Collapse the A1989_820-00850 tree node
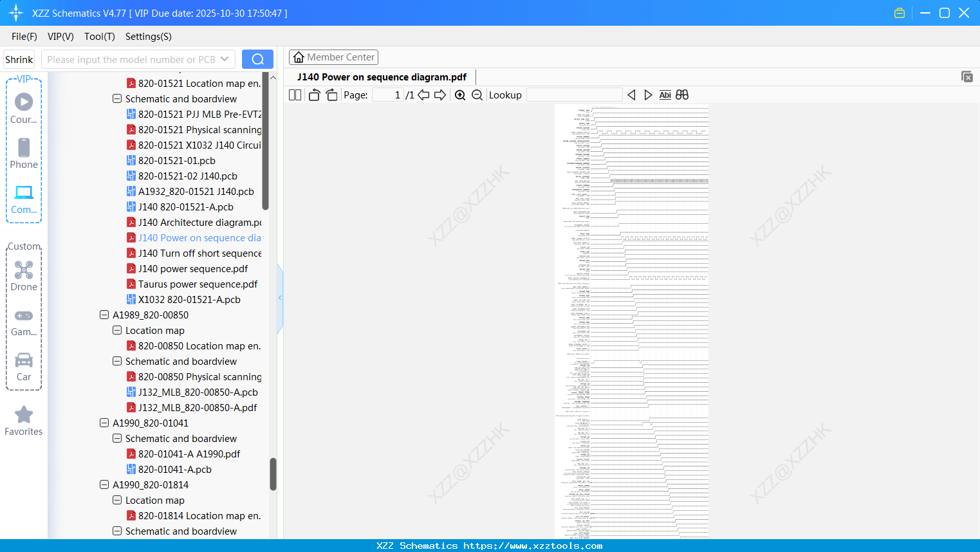Image resolution: width=980 pixels, height=552 pixels. [104, 315]
